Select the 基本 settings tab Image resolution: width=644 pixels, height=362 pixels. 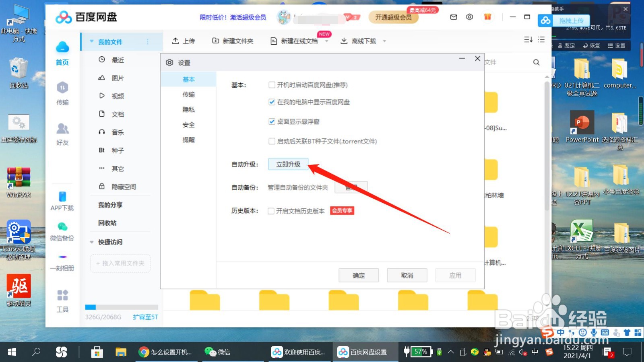click(188, 79)
